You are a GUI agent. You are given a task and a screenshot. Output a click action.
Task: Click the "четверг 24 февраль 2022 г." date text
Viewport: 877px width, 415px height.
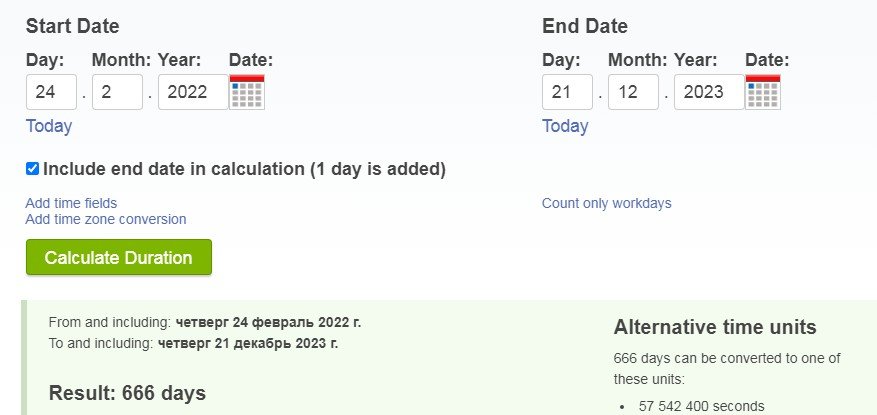coord(268,322)
